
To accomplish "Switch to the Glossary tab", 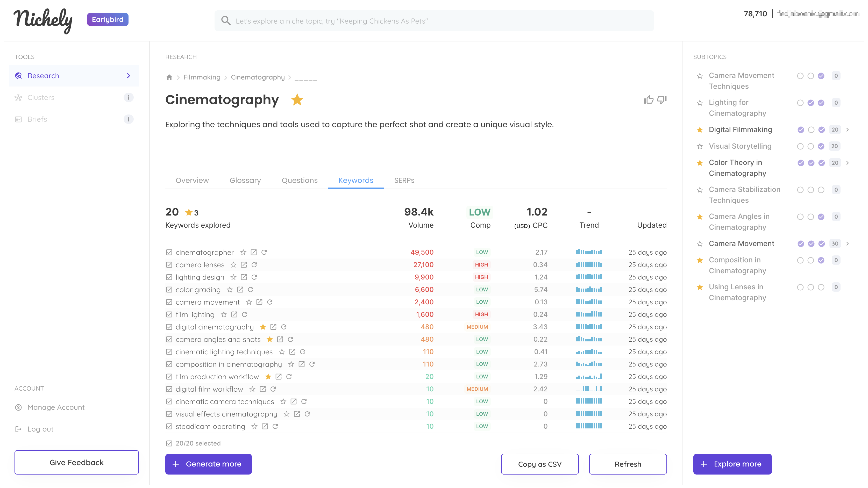I will pyautogui.click(x=245, y=180).
